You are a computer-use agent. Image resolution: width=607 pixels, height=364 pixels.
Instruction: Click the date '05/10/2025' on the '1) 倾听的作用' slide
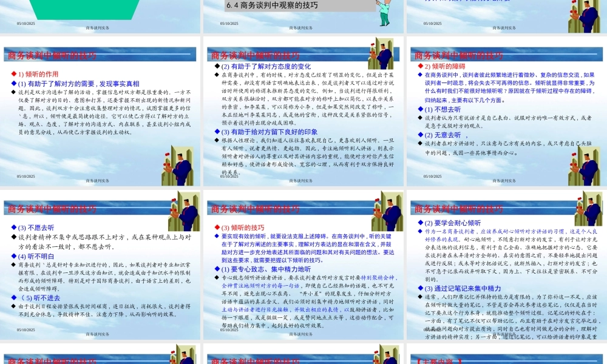[x=26, y=177]
